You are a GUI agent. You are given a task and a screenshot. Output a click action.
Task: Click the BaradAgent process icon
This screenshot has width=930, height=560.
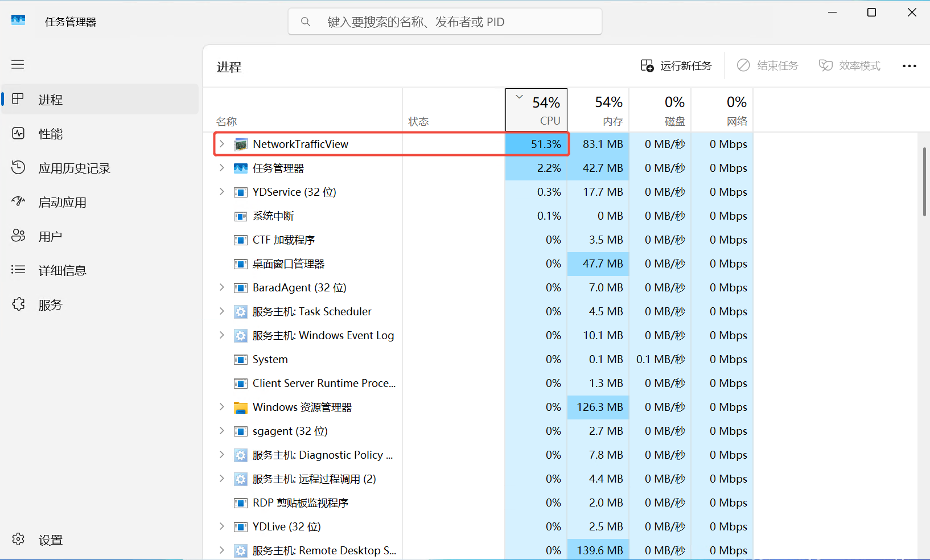pyautogui.click(x=241, y=288)
